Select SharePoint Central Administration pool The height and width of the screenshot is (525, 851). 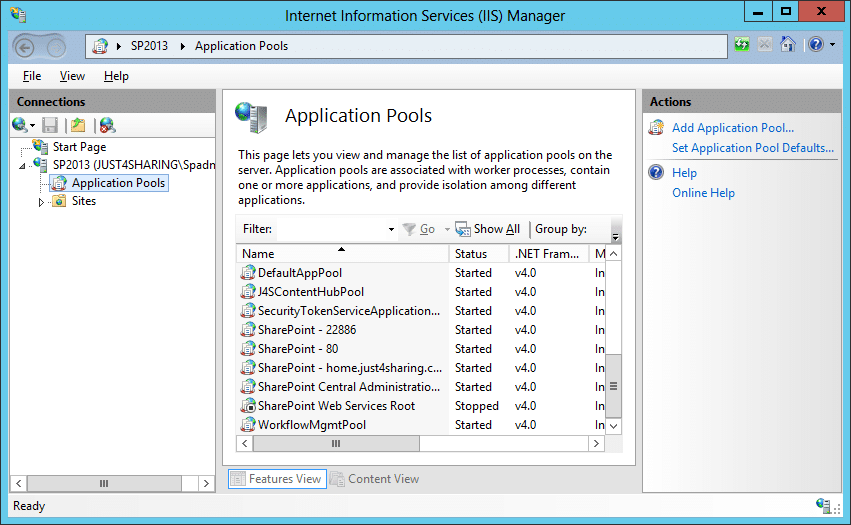(x=421, y=387)
